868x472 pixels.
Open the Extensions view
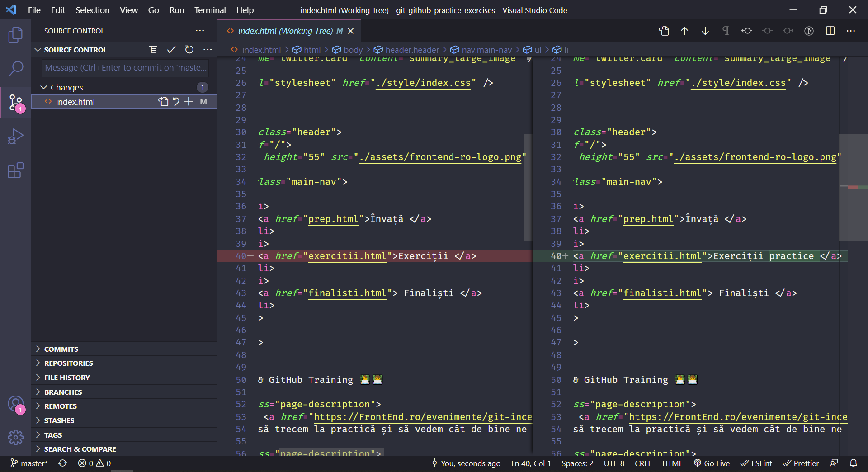tap(15, 170)
